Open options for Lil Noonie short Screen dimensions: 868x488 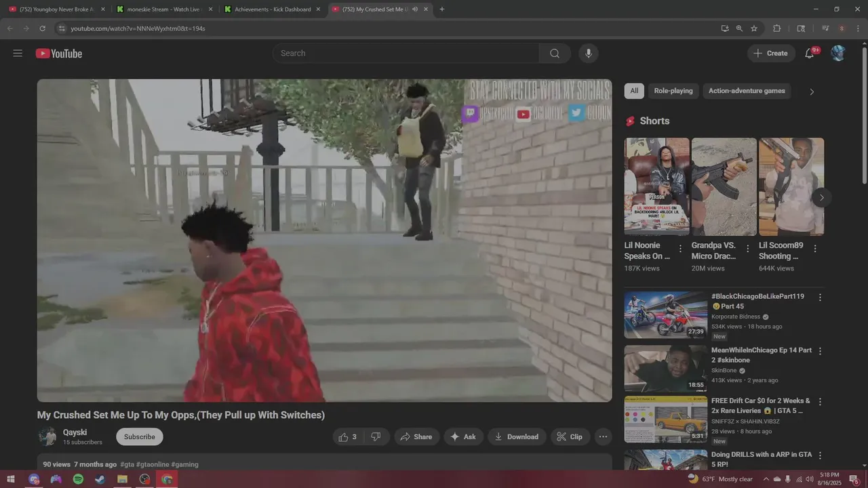click(680, 249)
